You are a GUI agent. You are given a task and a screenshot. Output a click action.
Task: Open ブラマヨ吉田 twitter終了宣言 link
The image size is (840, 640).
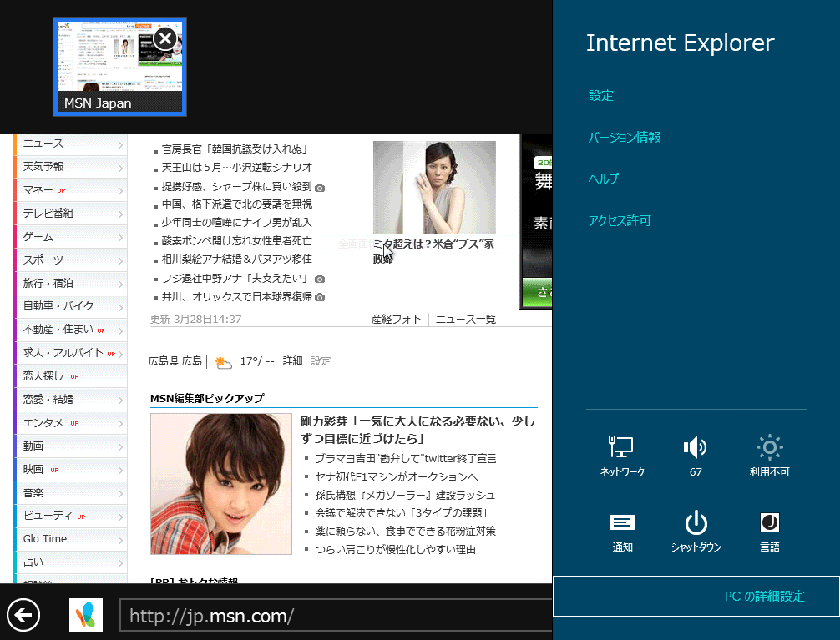pyautogui.click(x=406, y=458)
